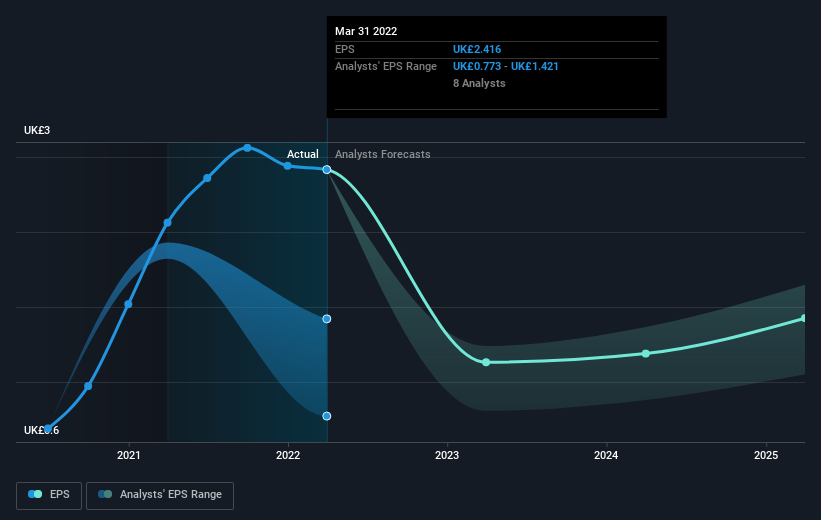
Task: Click the 2023 x-axis label
Action: [447, 456]
